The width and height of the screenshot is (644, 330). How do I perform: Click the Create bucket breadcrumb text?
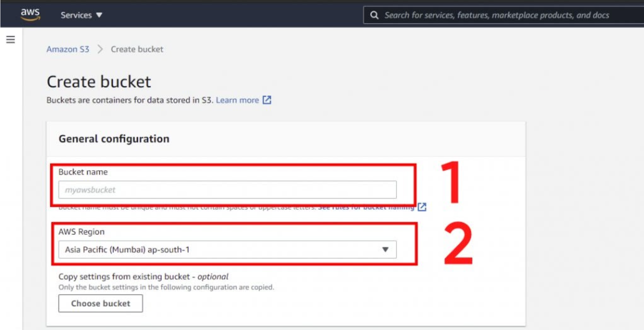(x=137, y=49)
